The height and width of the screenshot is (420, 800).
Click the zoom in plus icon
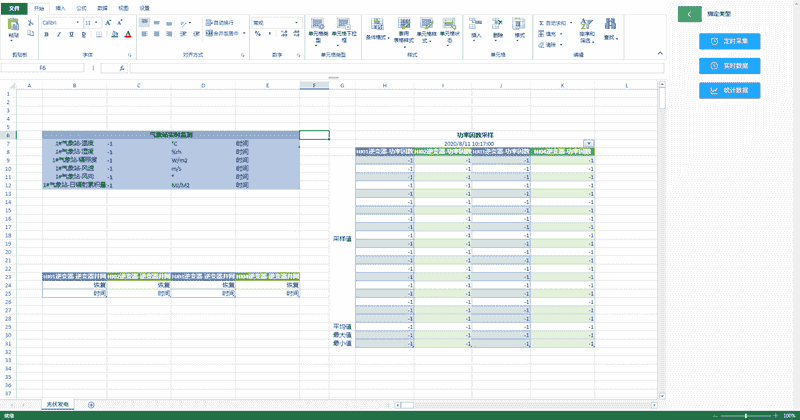point(776,416)
